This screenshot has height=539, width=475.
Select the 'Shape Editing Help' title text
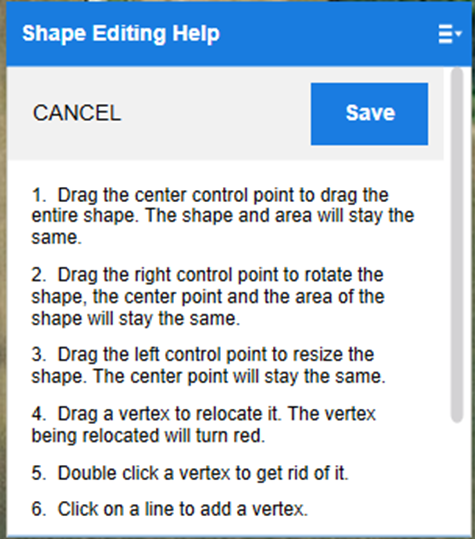[x=121, y=34]
